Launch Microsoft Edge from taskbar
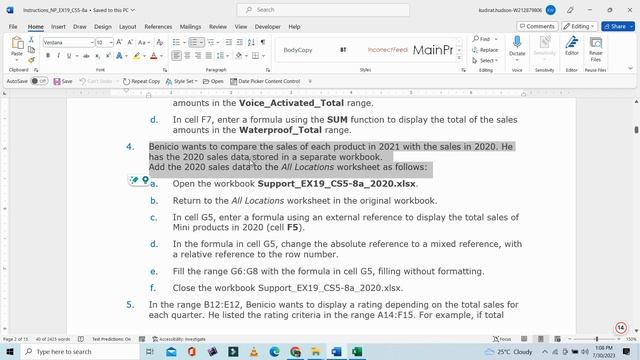 pos(274,351)
